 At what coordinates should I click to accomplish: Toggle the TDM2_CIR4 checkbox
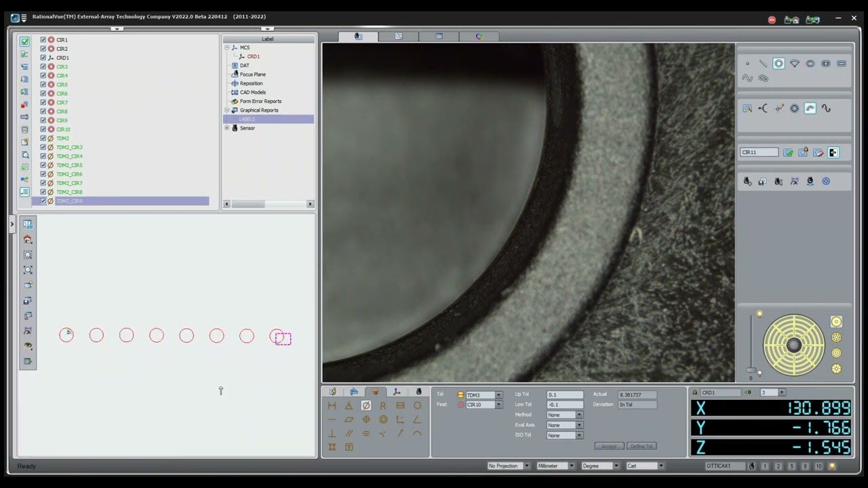[43, 156]
